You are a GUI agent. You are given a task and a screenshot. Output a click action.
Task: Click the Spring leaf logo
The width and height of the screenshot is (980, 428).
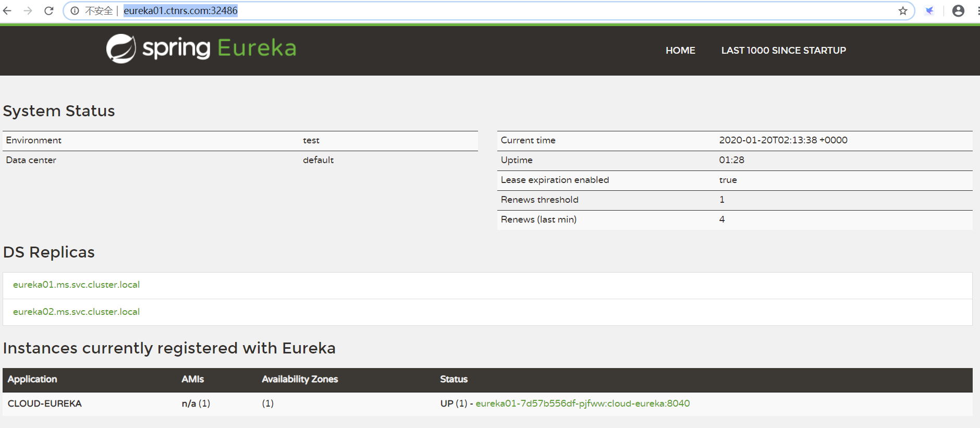(121, 48)
